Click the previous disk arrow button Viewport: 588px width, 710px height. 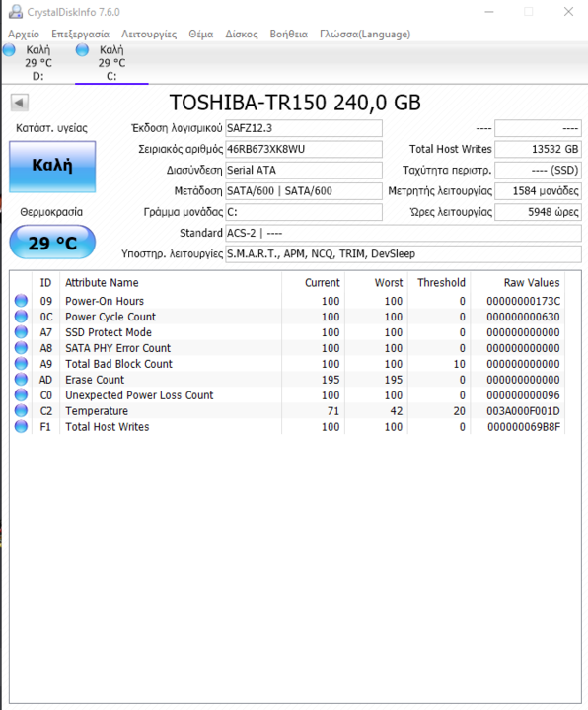(20, 103)
